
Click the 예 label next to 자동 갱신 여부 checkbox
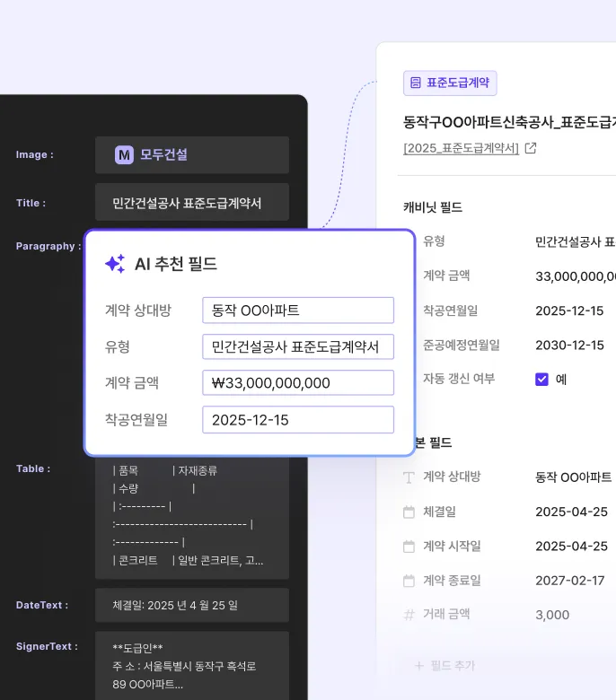561,380
